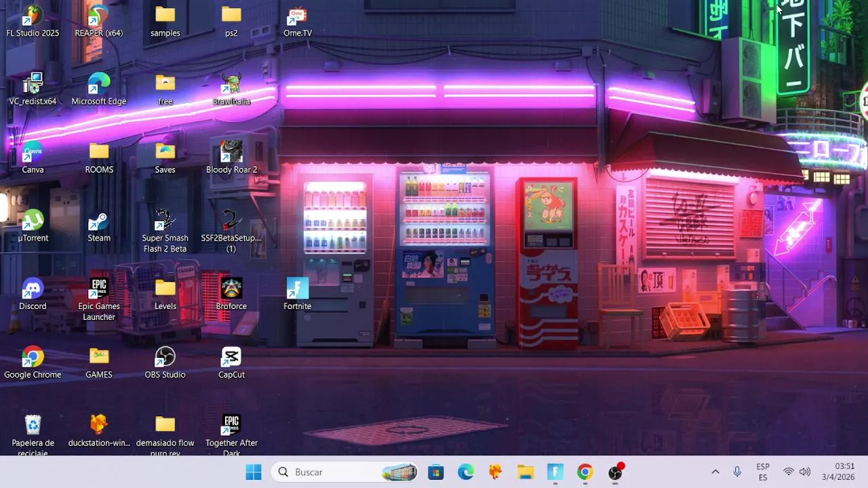Select the Epic Games Launcher desktop icon

click(99, 299)
